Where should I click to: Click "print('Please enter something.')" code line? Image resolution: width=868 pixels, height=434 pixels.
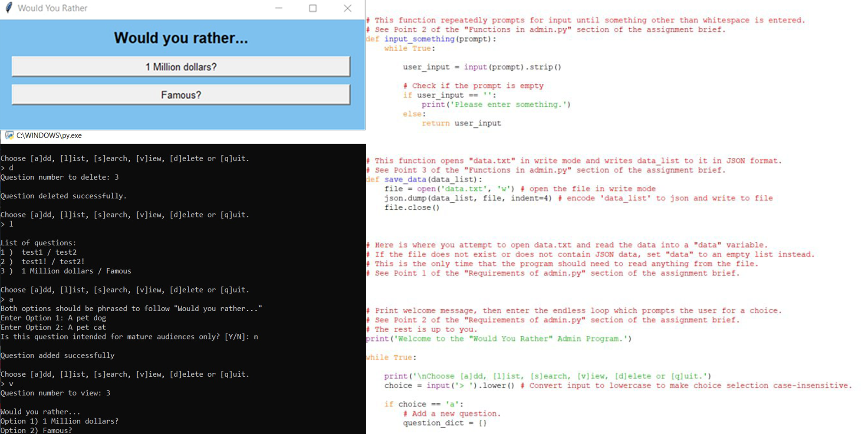[496, 105]
